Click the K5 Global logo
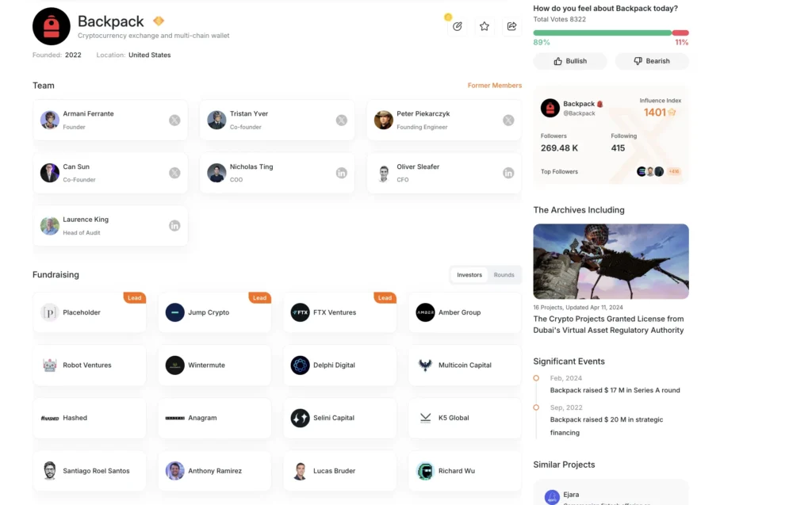Image resolution: width=812 pixels, height=505 pixels. pyautogui.click(x=425, y=418)
